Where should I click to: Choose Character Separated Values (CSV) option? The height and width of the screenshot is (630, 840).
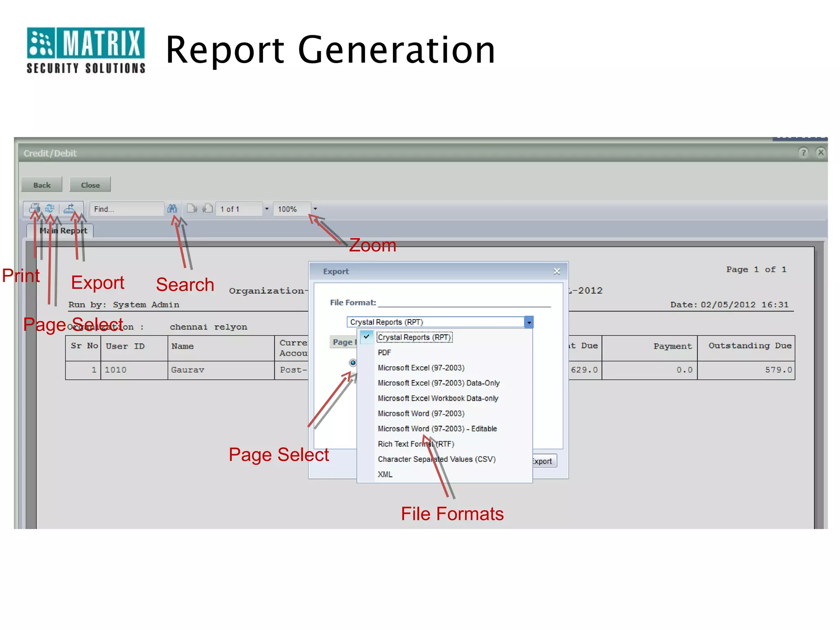[x=445, y=459]
